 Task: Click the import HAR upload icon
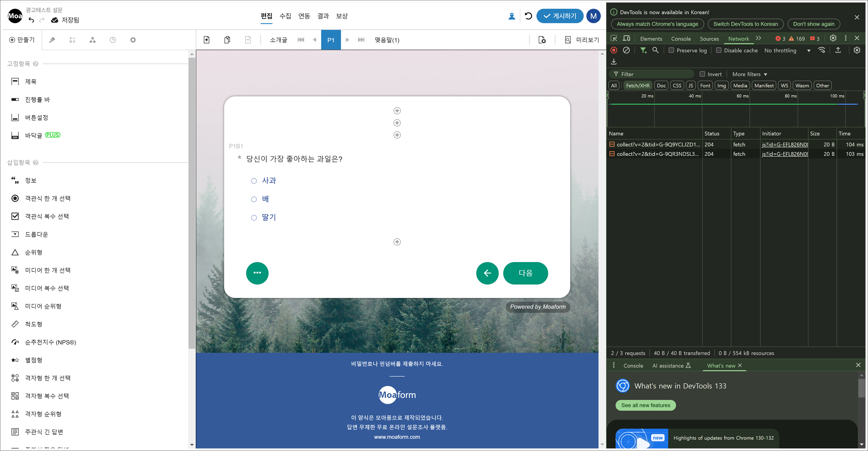pyautogui.click(x=838, y=50)
